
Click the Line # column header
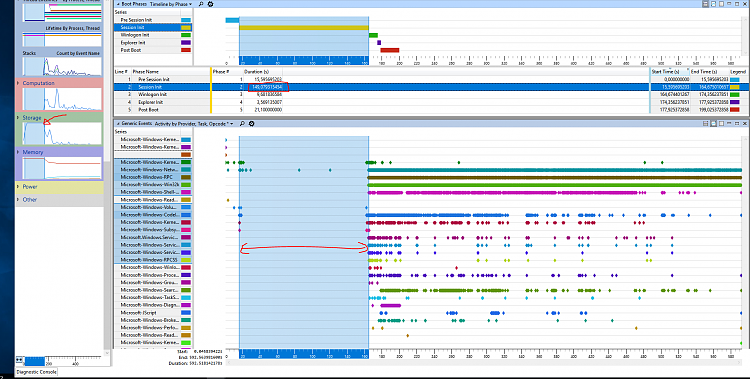122,72
